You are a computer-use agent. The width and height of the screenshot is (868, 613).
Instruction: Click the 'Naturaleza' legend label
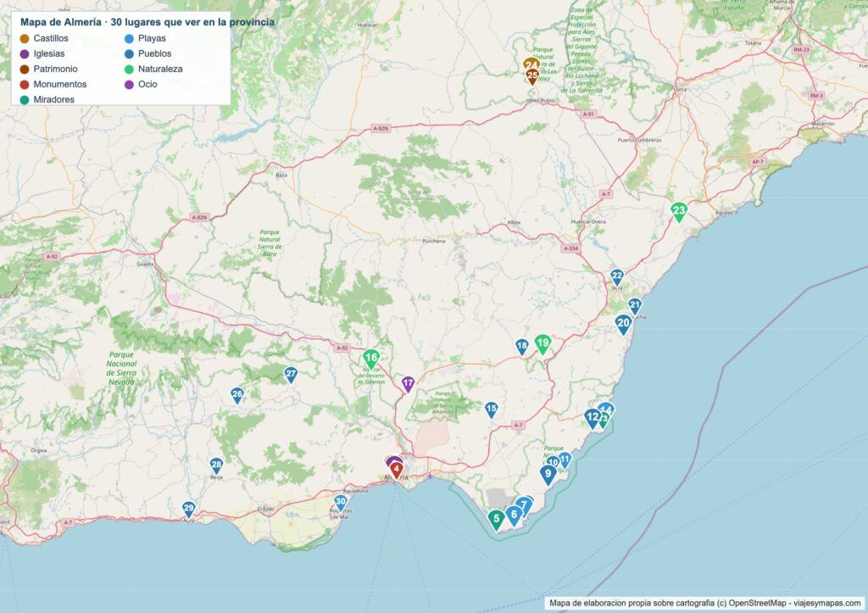160,70
